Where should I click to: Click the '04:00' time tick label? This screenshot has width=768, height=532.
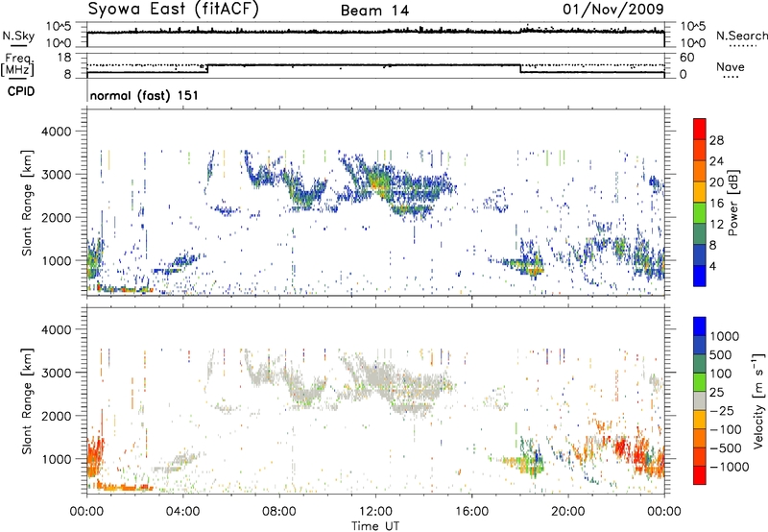[x=182, y=512]
